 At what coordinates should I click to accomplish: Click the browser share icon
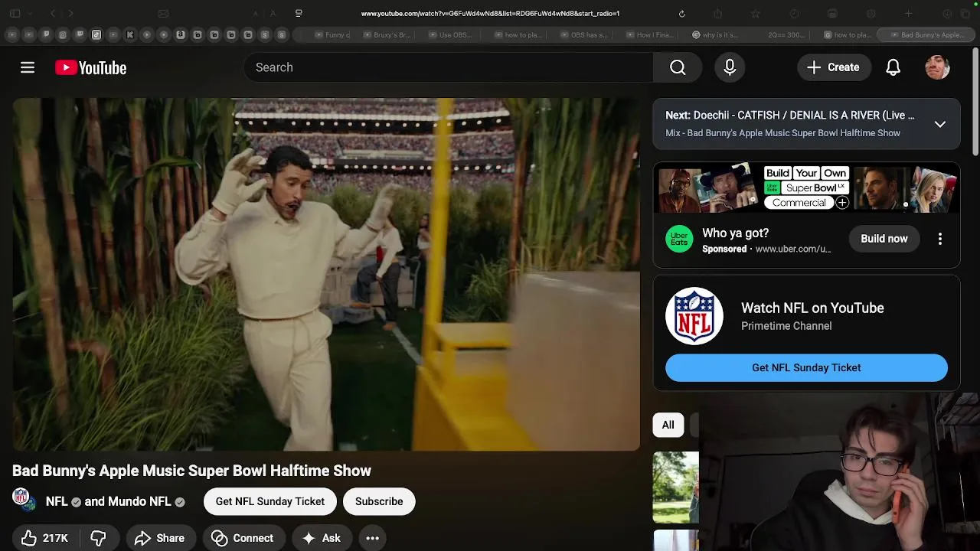pyautogui.click(x=717, y=14)
